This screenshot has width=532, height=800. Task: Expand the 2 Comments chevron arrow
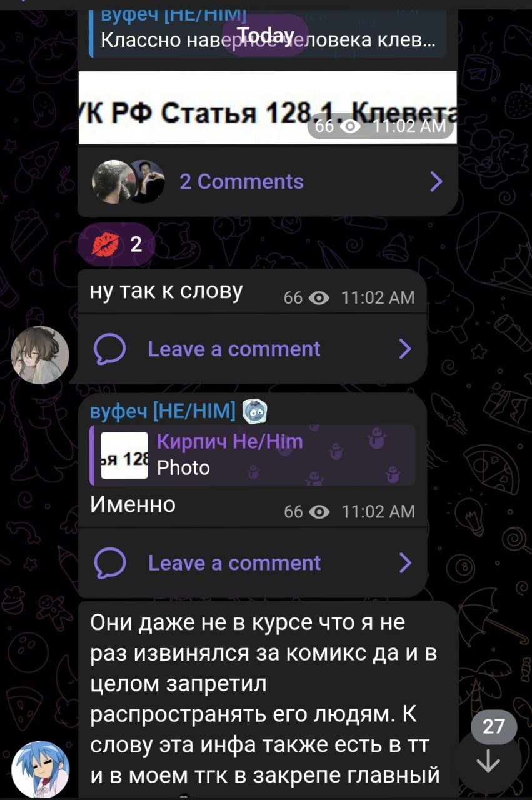436,181
